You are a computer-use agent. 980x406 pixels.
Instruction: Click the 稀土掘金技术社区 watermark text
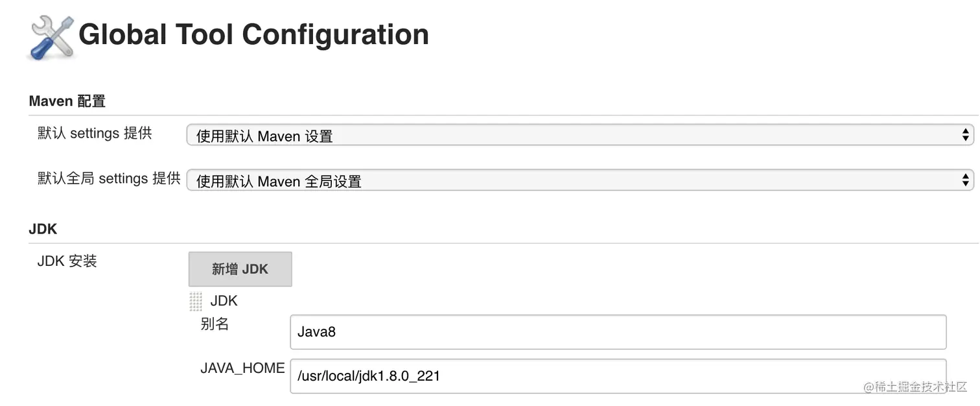[x=920, y=387]
